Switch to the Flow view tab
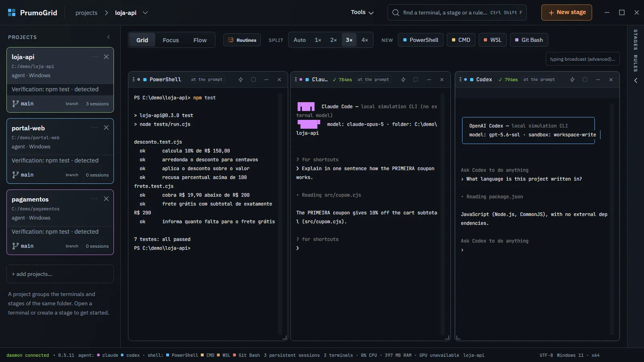The height and width of the screenshot is (362, 644). (x=200, y=40)
